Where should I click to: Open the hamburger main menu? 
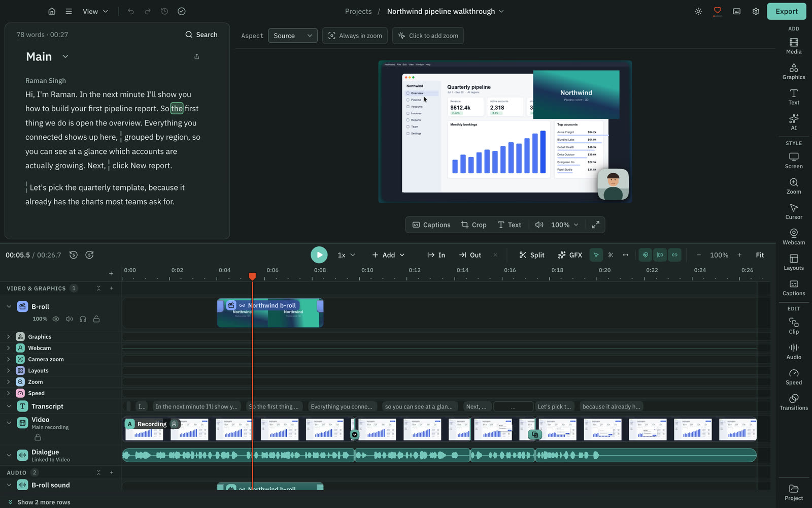pyautogui.click(x=69, y=11)
